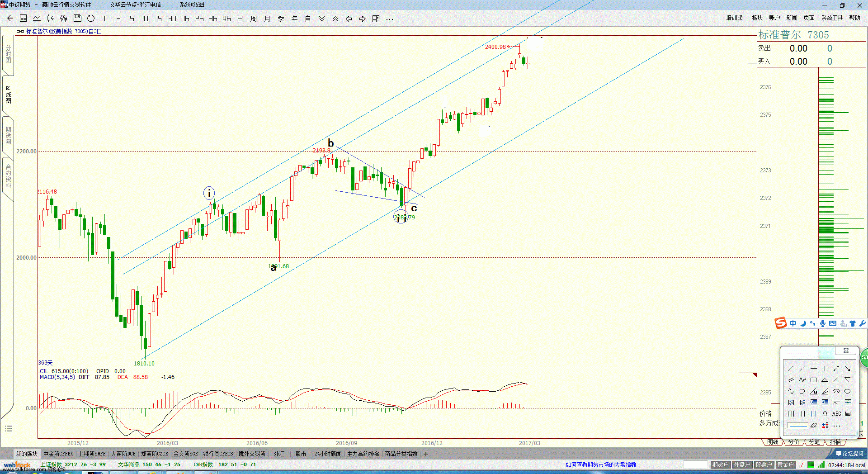Switch chart to 5-minute period
Viewport: 868px width, 474px height.
pyautogui.click(x=132, y=19)
